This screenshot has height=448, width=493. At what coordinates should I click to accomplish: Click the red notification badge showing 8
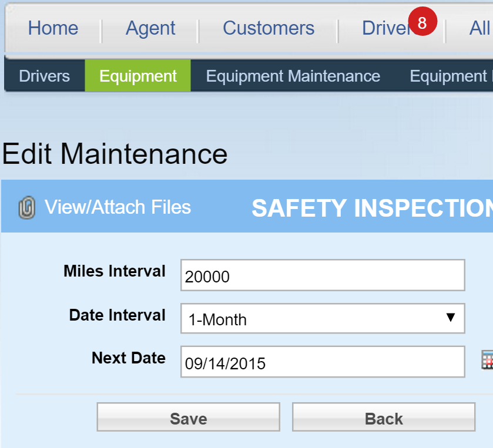[x=422, y=21]
